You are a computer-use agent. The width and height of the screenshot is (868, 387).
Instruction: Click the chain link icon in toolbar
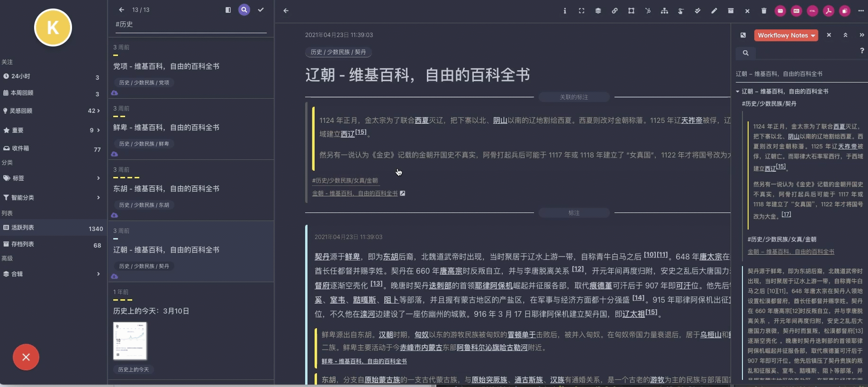(615, 10)
